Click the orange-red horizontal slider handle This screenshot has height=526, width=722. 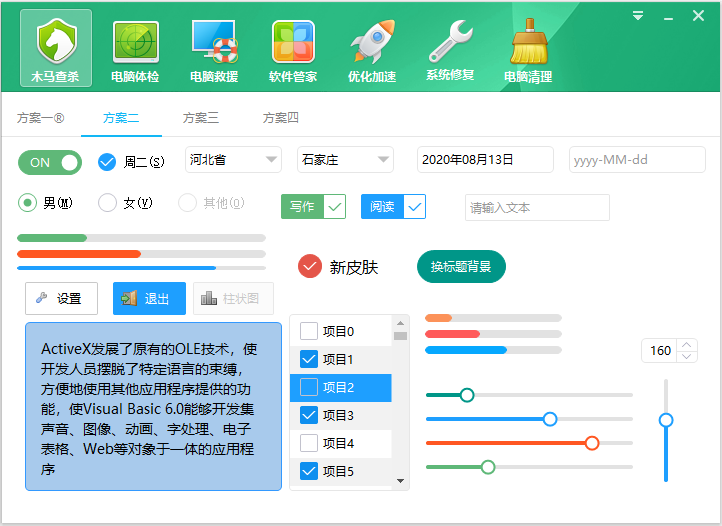pos(592,443)
